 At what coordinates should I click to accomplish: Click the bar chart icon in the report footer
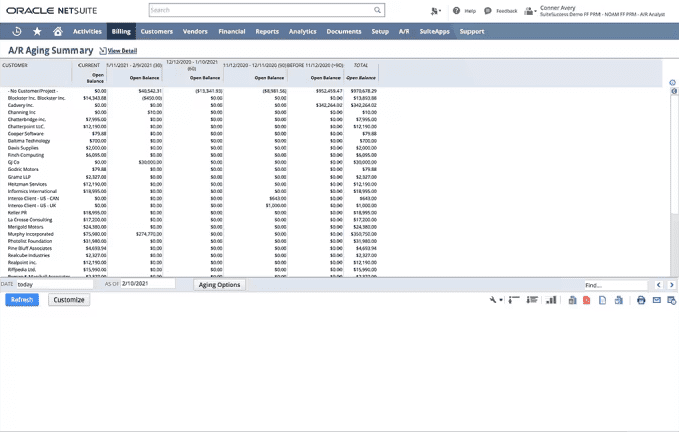click(551, 300)
